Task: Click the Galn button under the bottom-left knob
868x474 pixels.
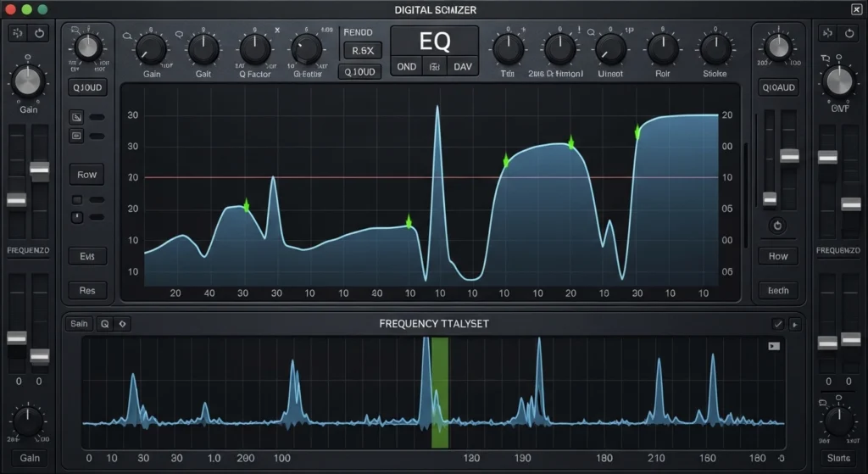Action: pyautogui.click(x=30, y=458)
